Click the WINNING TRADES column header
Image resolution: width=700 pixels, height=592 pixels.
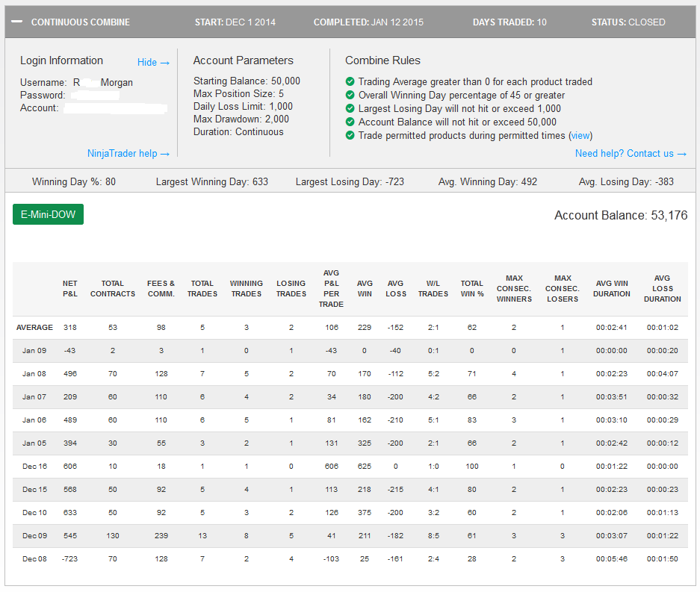pos(247,289)
